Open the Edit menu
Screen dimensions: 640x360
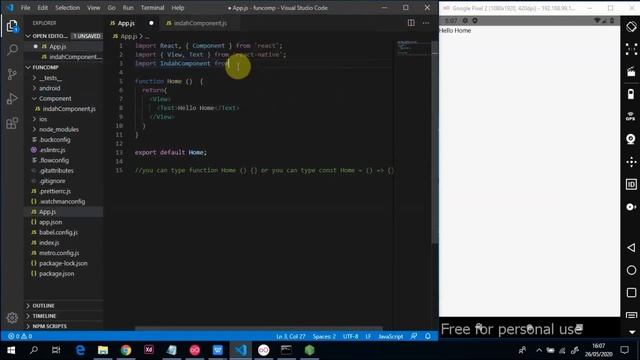42,8
